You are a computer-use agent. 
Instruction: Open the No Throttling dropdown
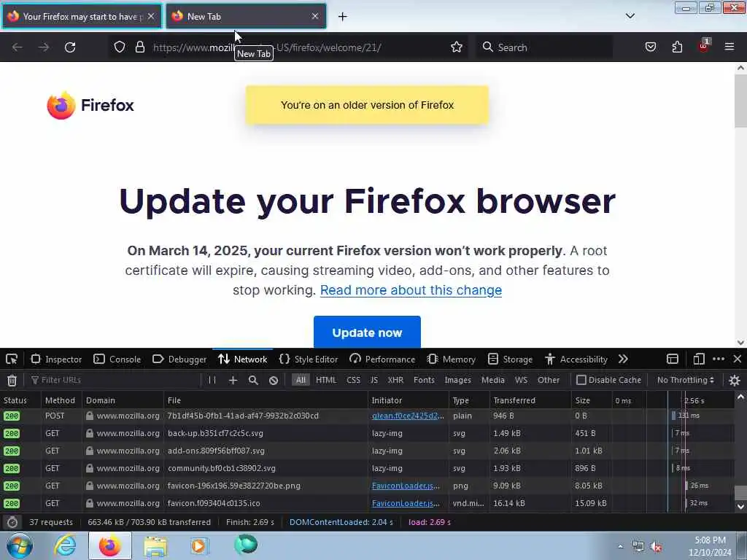click(685, 380)
